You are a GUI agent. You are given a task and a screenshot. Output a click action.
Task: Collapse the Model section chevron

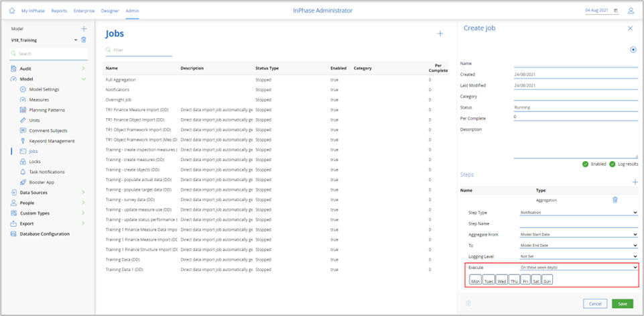83,79
